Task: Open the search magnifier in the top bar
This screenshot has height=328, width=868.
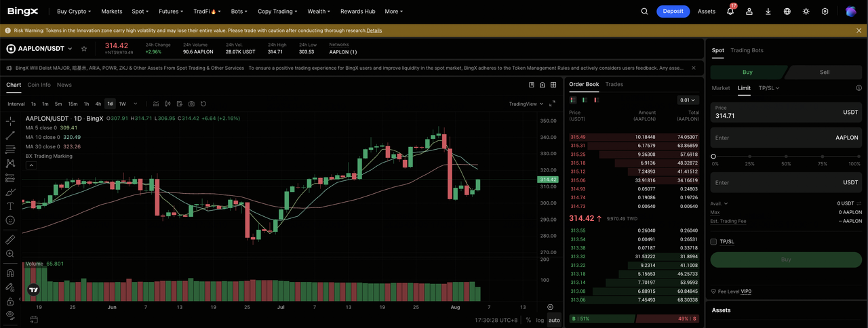Action: [645, 12]
